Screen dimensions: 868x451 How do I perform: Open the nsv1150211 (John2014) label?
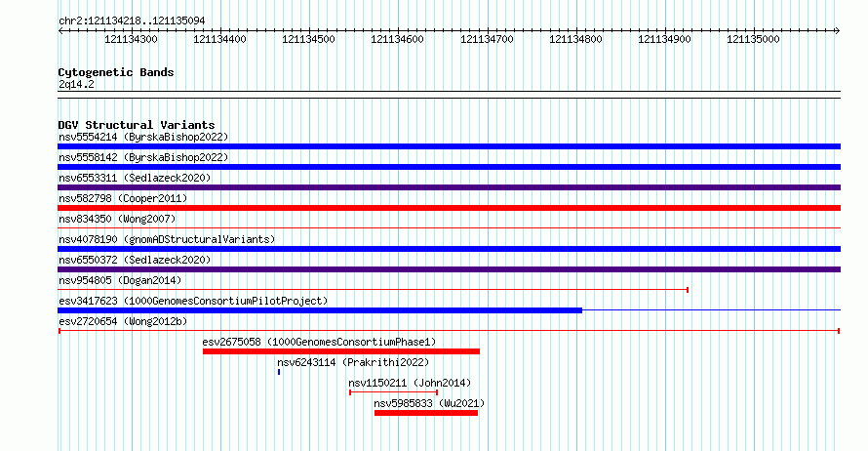(x=410, y=383)
